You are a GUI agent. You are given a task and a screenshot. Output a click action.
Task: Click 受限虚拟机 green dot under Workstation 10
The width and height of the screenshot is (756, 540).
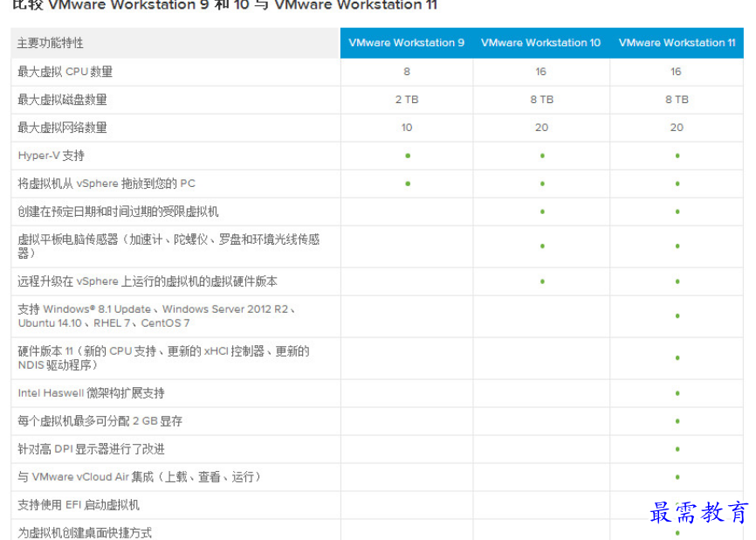[x=542, y=211]
